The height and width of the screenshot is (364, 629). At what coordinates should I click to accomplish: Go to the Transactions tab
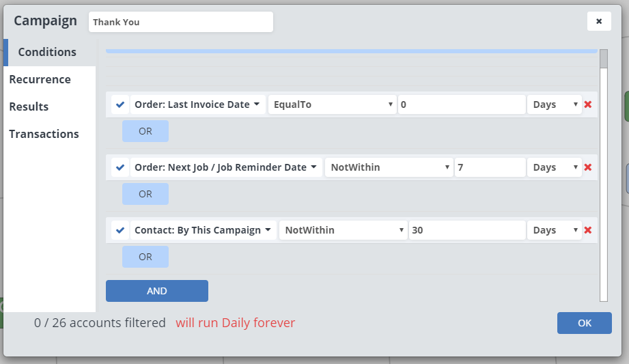point(44,134)
